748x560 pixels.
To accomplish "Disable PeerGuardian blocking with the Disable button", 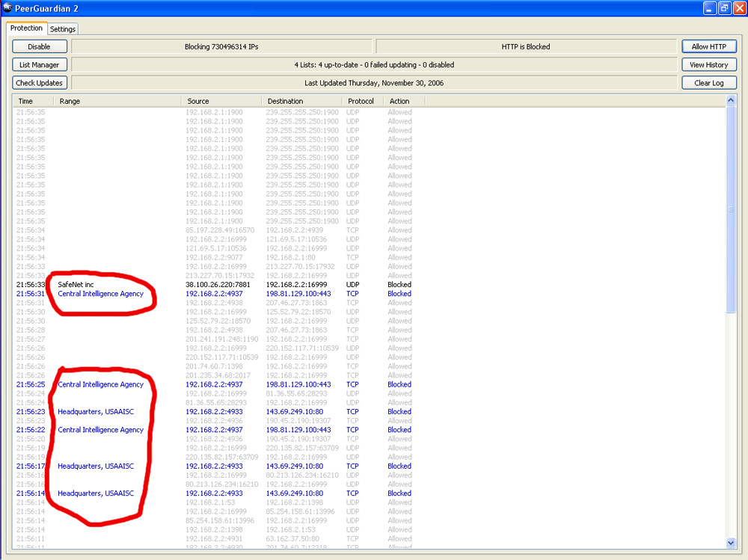I will 39,47.
